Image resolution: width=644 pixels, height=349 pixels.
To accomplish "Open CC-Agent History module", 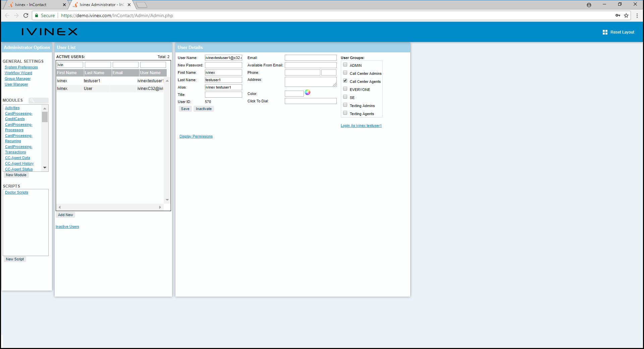I will click(19, 164).
